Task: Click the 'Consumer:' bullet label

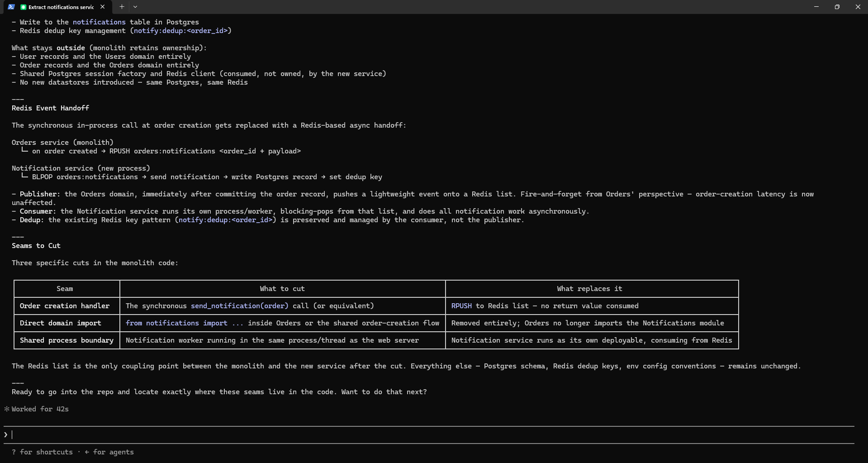Action: coord(38,211)
